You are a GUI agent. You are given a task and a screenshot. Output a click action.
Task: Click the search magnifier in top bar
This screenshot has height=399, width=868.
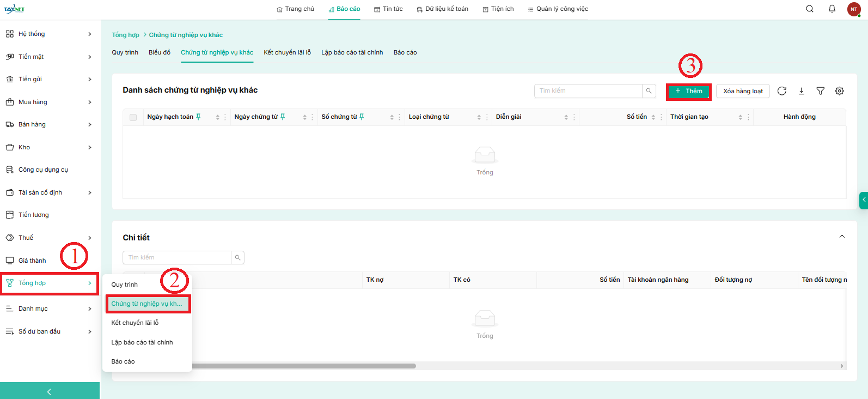click(x=810, y=9)
